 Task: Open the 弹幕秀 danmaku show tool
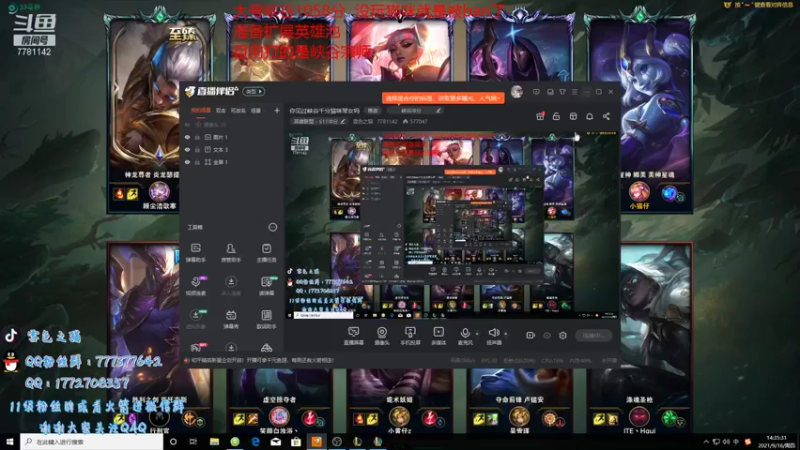(231, 319)
